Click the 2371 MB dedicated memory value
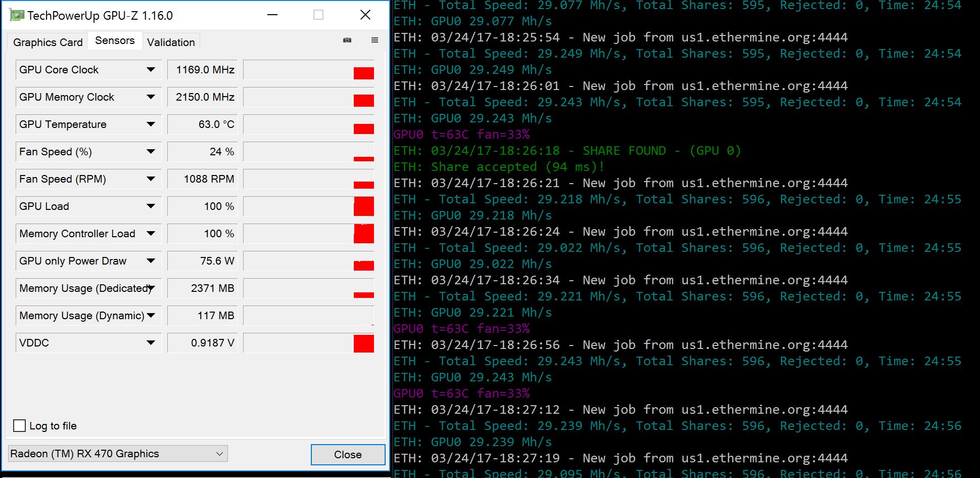The width and height of the screenshot is (980, 478). click(x=203, y=288)
